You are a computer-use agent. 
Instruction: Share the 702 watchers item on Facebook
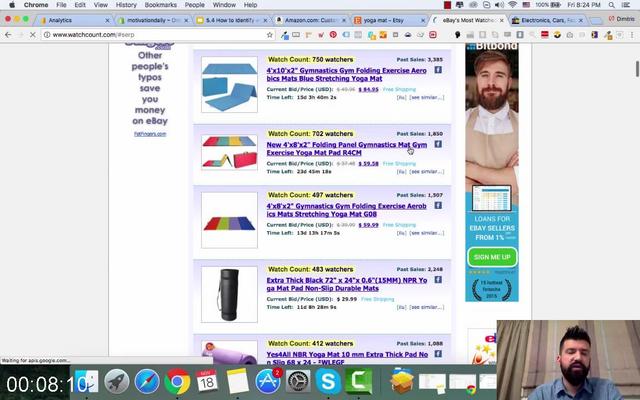pyautogui.click(x=438, y=144)
